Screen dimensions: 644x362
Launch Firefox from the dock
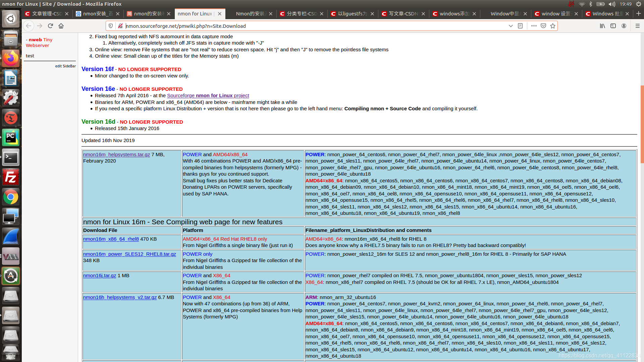(x=11, y=59)
